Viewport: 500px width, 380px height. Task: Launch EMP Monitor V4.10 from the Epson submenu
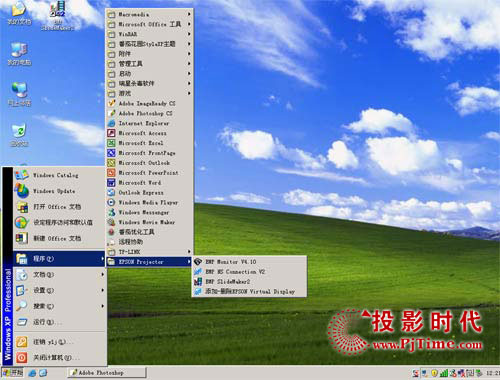pyautogui.click(x=249, y=262)
